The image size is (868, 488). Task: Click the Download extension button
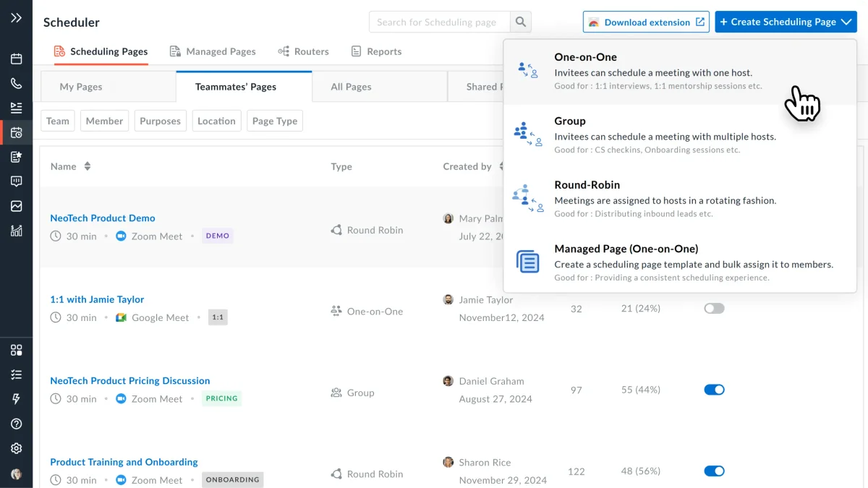647,22
